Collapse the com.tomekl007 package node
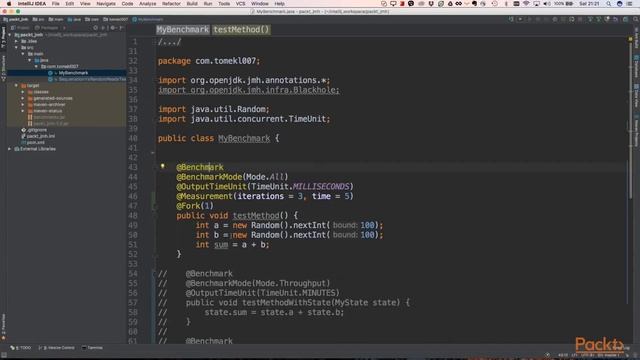Screen dimensions: 640x360 pos(36,67)
